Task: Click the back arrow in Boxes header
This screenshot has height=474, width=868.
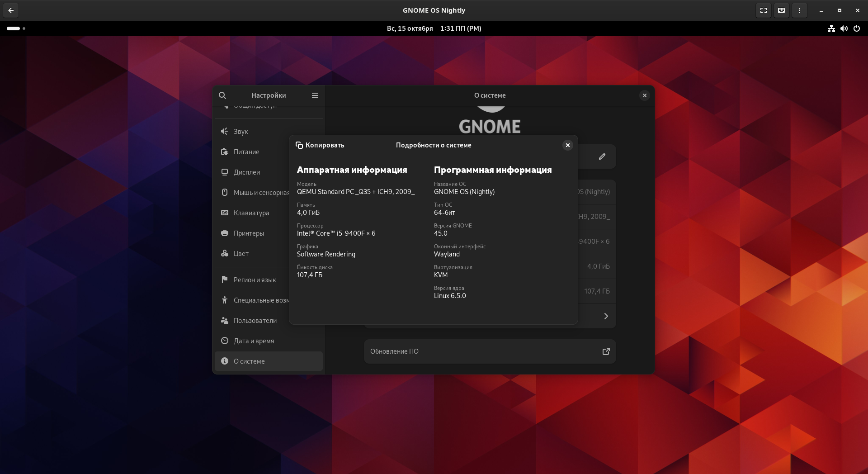Action: [x=11, y=10]
